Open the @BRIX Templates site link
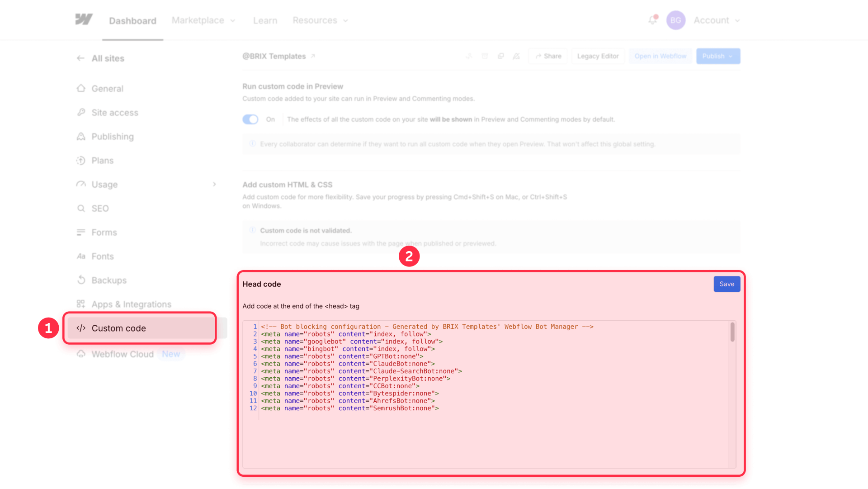Image resolution: width=868 pixels, height=489 pixels. coord(274,56)
